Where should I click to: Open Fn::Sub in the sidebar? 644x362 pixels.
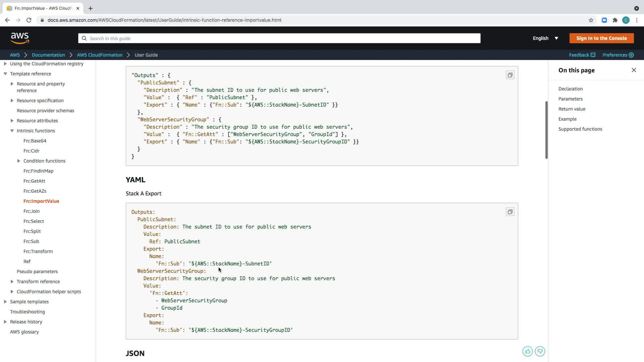[x=31, y=241]
